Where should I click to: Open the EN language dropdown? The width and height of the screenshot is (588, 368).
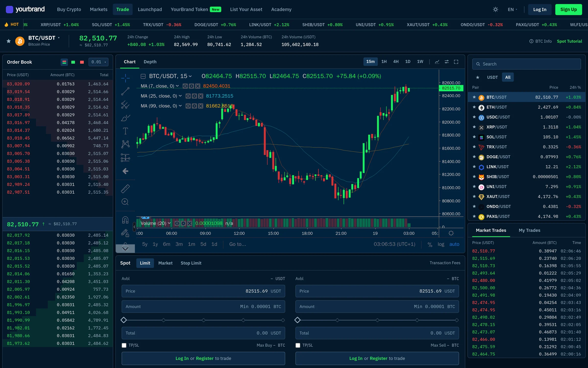coord(512,9)
